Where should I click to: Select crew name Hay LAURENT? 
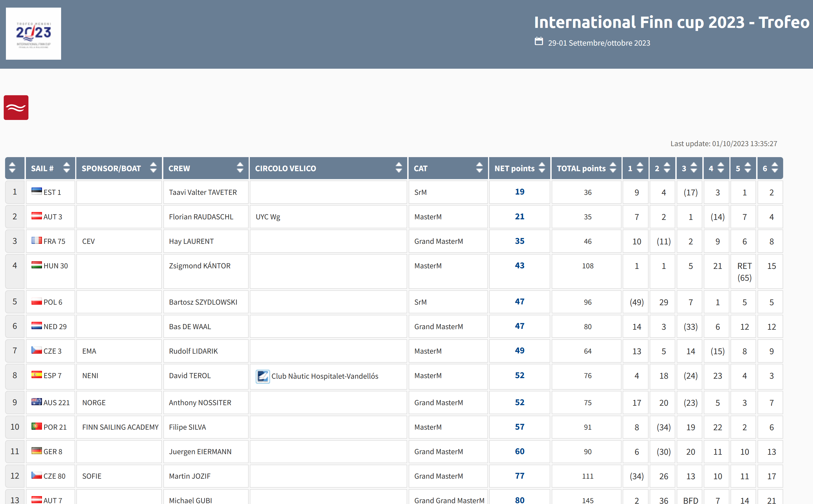pos(191,241)
